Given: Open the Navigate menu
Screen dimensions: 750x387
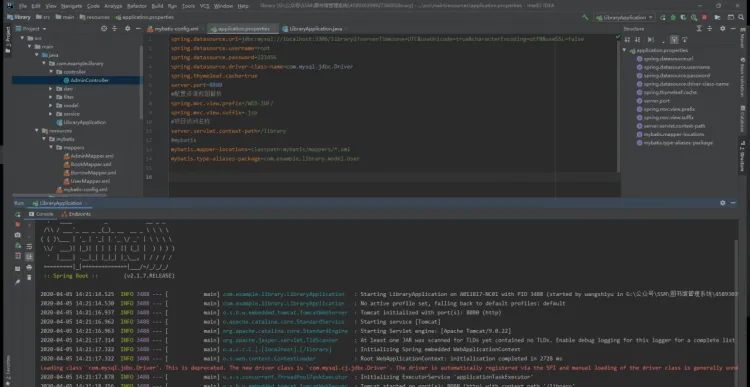Looking at the screenshot, I should (72, 6).
